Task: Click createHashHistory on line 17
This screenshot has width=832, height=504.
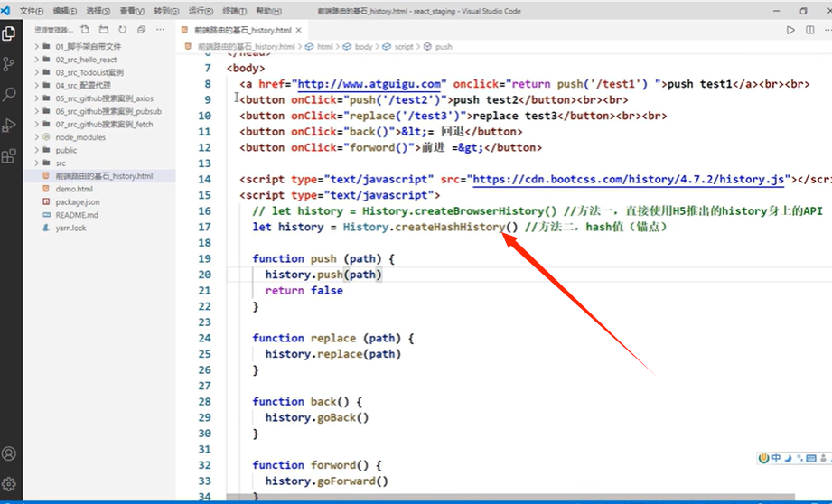Action: click(x=450, y=227)
